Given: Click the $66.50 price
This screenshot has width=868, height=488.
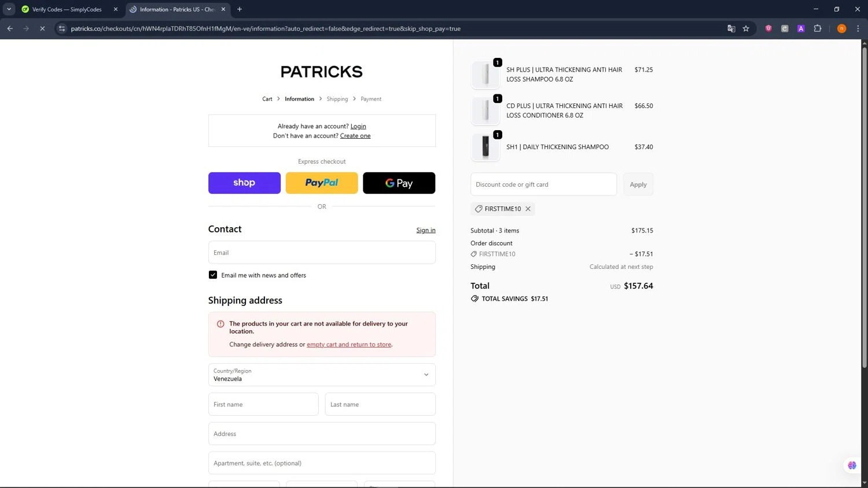Looking at the screenshot, I should (643, 106).
